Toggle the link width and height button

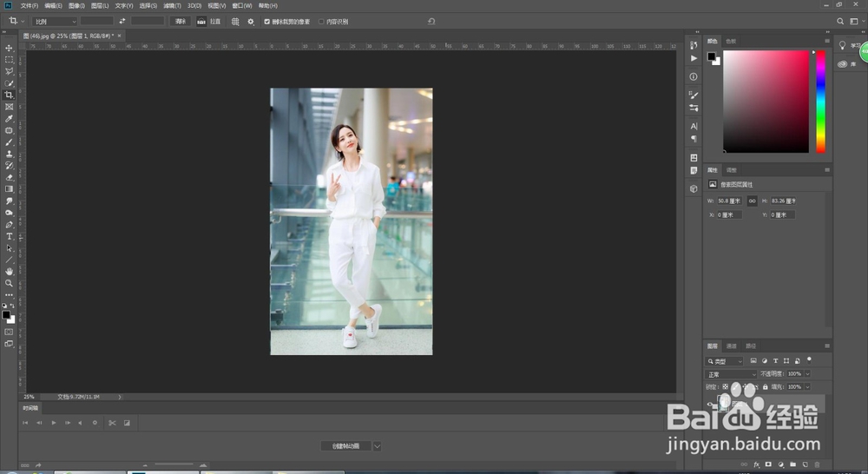(753, 201)
